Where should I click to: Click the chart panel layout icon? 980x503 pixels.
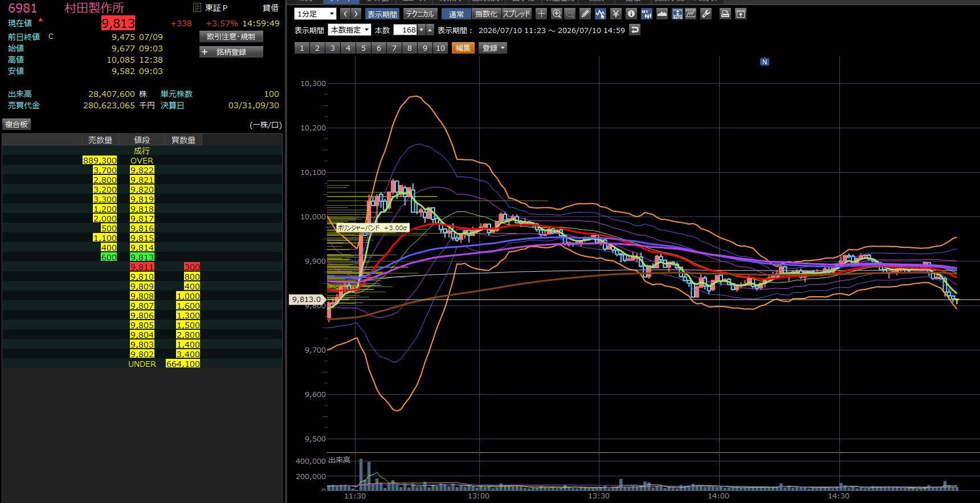click(691, 14)
